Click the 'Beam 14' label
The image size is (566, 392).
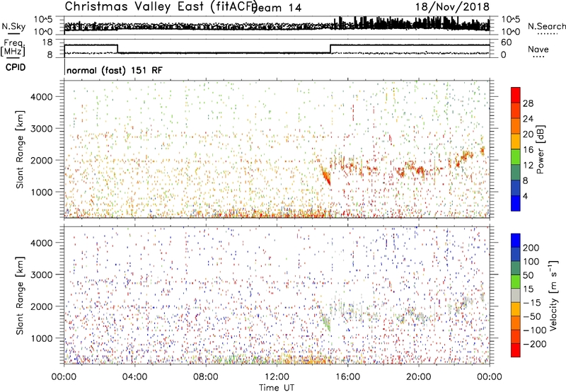277,8
